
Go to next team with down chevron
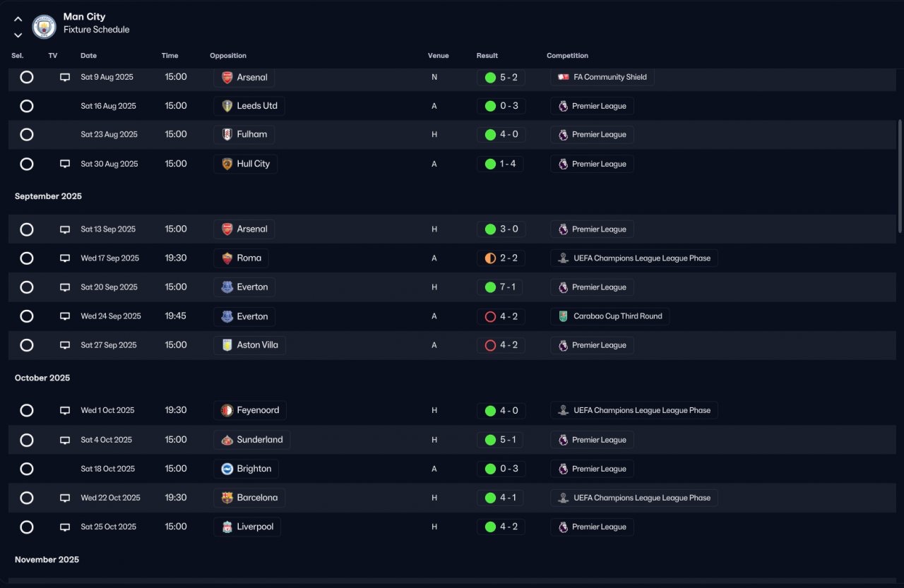(18, 35)
